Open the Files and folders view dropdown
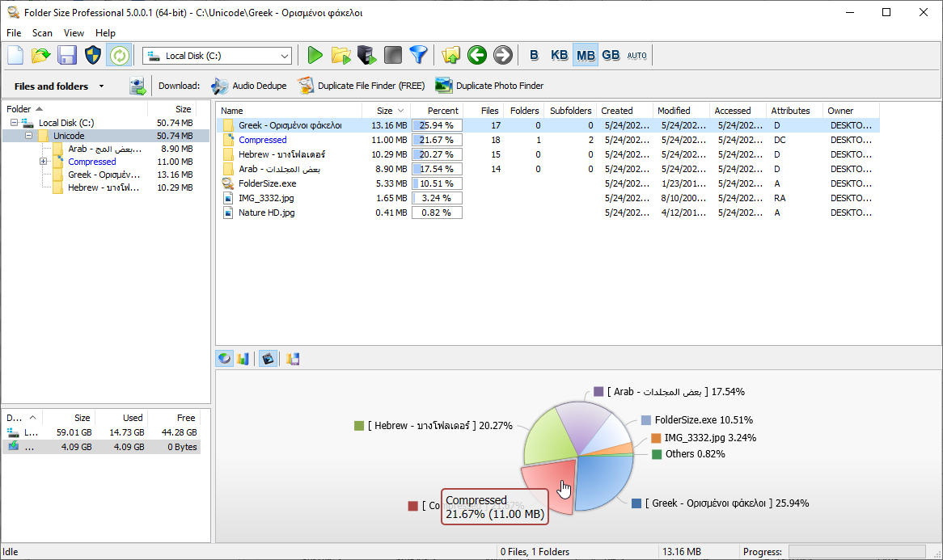Screen dimensions: 943x560 pyautogui.click(x=100, y=86)
